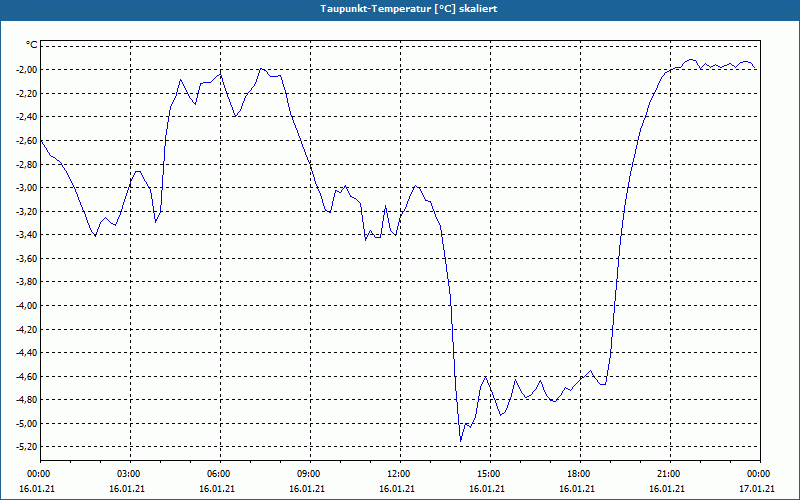Click the '03:00' time label

tap(131, 474)
